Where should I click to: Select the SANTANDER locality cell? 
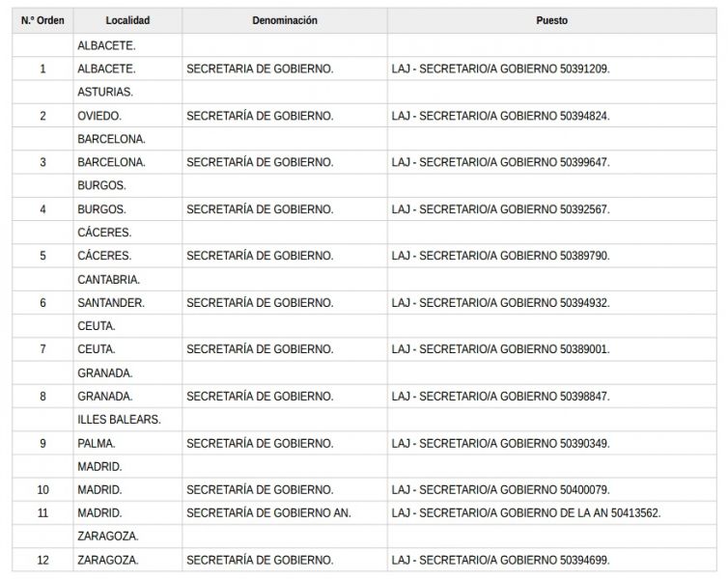coord(111,302)
